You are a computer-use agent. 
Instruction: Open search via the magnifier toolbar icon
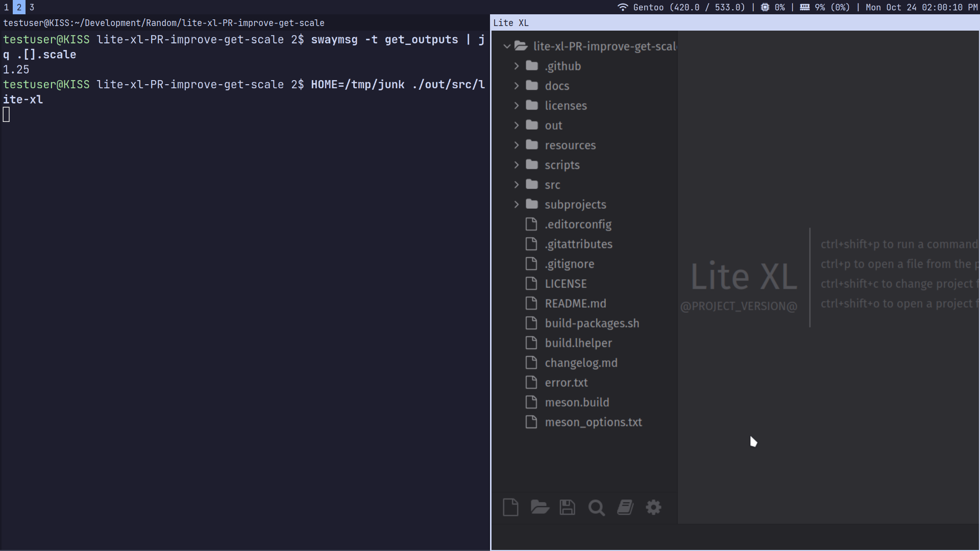point(596,507)
